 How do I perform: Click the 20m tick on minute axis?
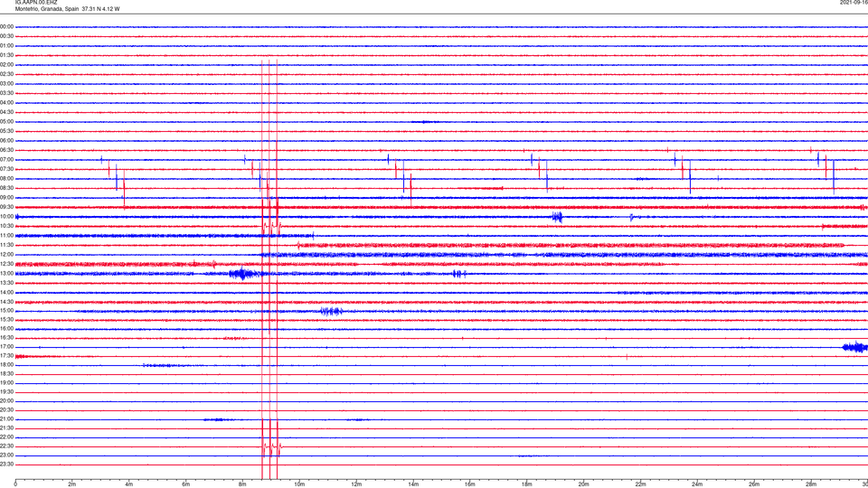tap(583, 484)
